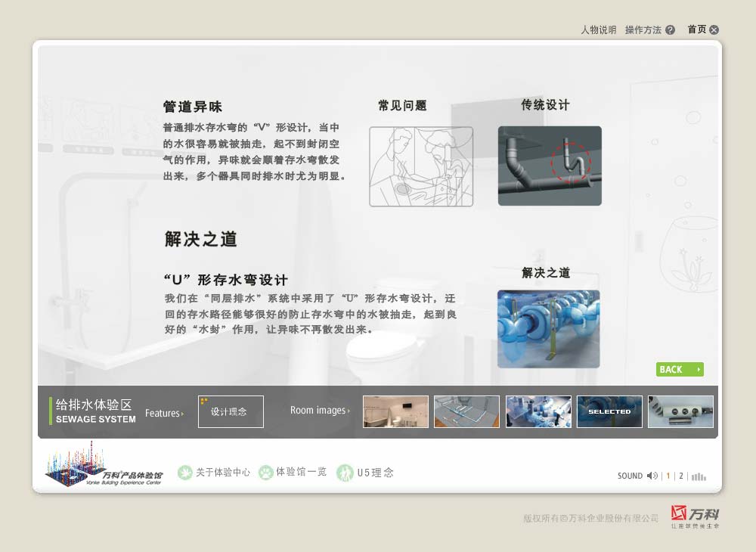756x552 pixels.
Task: Click the X icon beside 首页
Action: coord(714,30)
